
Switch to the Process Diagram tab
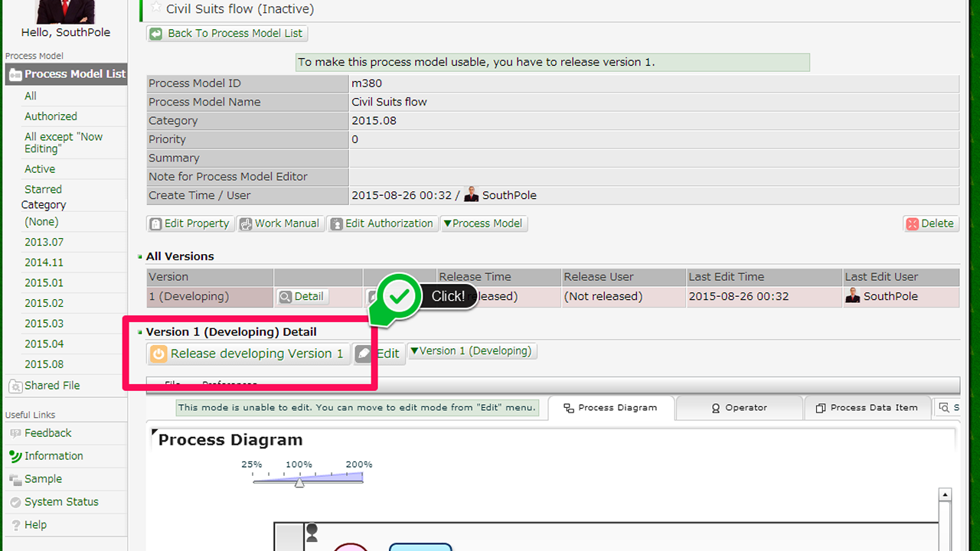pyautogui.click(x=610, y=408)
